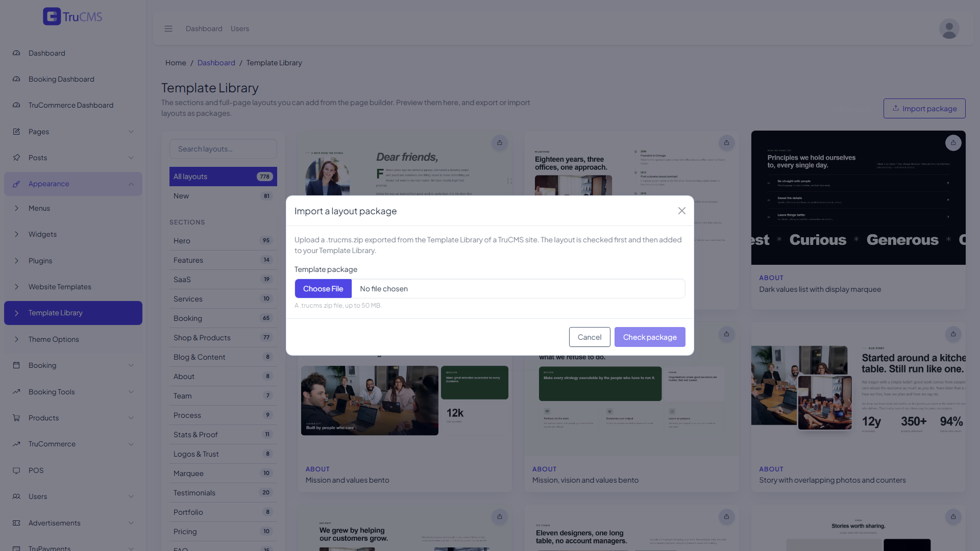Viewport: 980px width, 551px height.
Task: Click the Appearance brush icon
Action: [16, 184]
